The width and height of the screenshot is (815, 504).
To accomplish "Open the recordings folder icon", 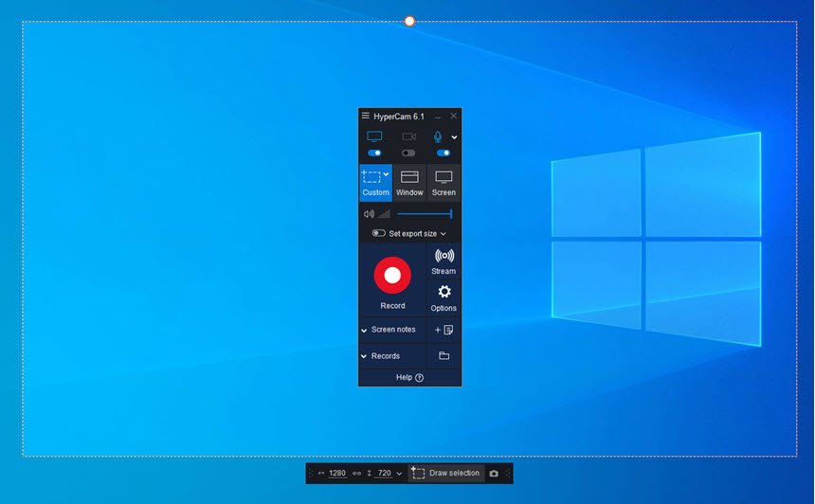I will pyautogui.click(x=444, y=356).
